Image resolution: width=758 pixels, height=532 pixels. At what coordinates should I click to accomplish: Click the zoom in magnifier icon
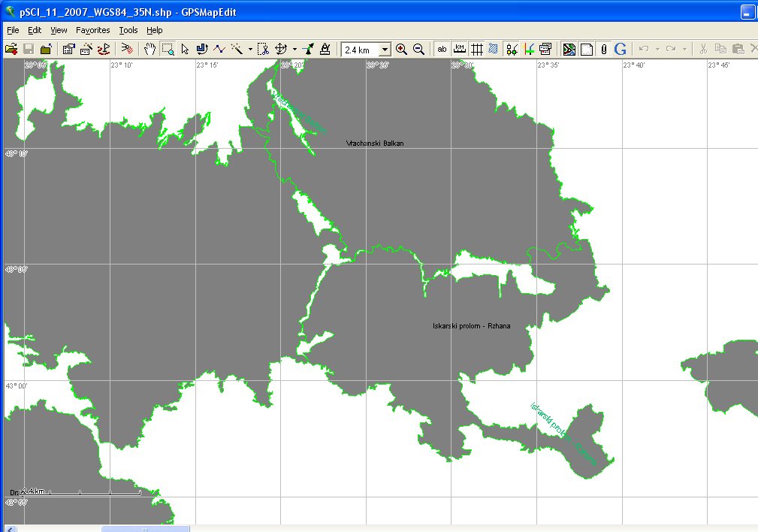[401, 49]
